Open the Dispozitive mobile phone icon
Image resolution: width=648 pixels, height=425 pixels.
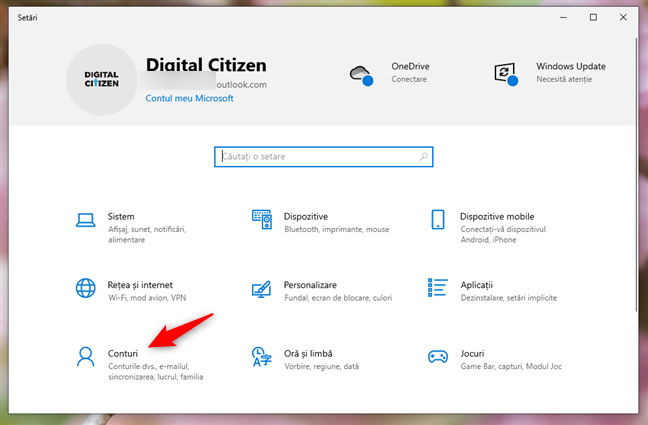click(x=437, y=221)
